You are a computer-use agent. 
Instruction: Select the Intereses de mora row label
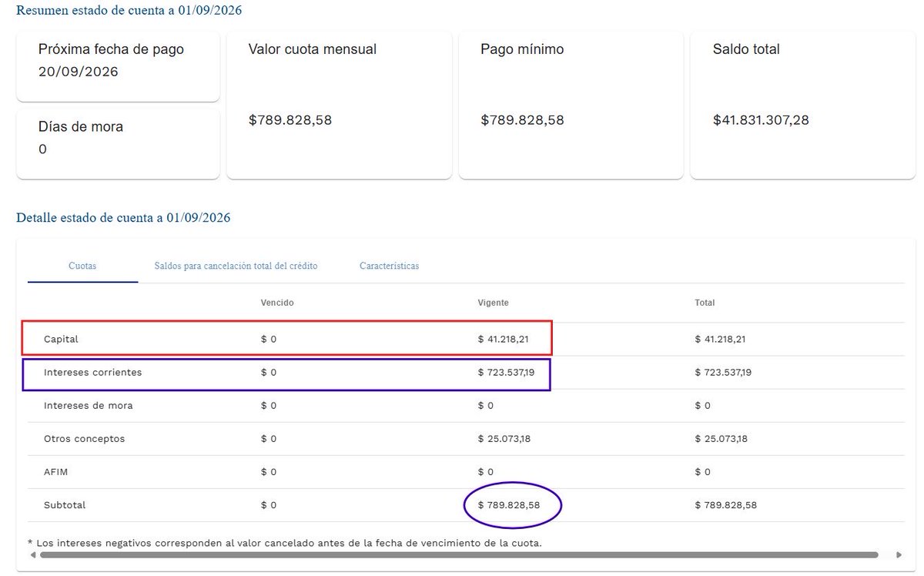[89, 405]
